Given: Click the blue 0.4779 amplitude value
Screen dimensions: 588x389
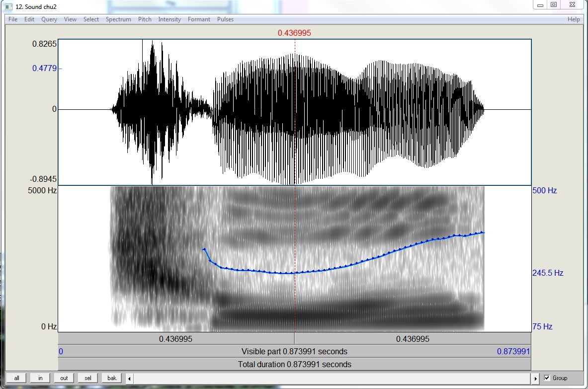Looking at the screenshot, I should 44,68.
